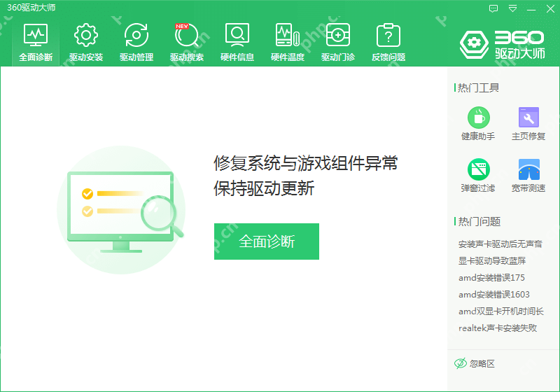Open 反馈问题 in the top toolbar
Screen dimensions: 560x392
388,42
